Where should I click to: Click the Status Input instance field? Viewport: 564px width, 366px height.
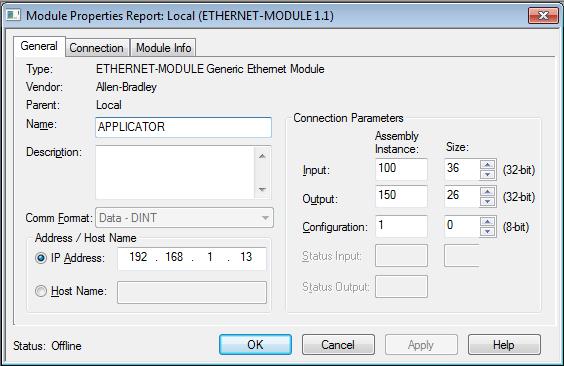(x=401, y=256)
